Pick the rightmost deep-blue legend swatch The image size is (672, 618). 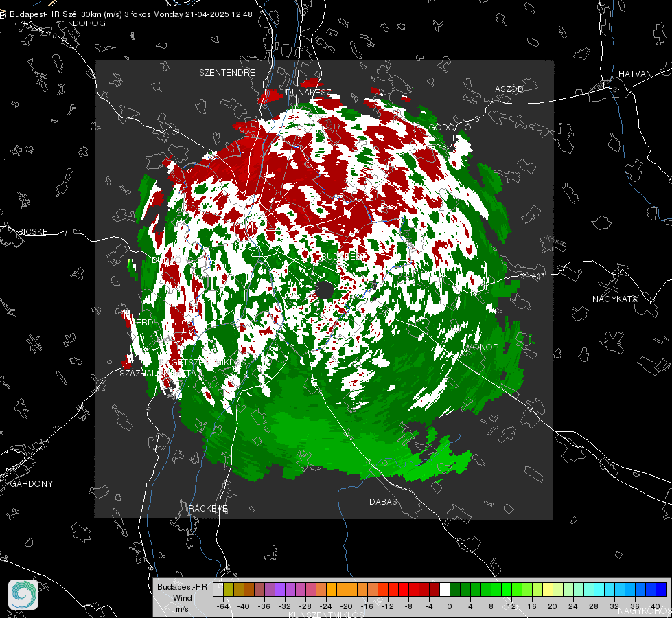coord(661,590)
